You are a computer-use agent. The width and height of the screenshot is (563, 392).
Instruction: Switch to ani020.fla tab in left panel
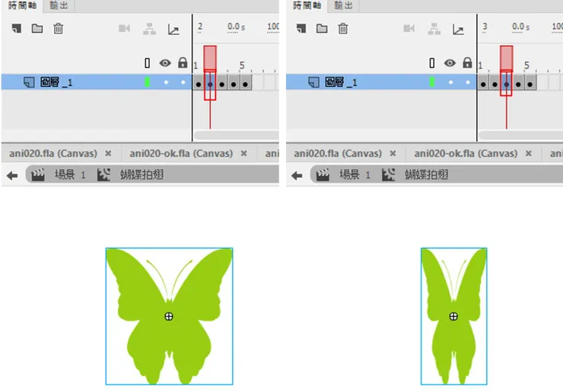point(53,154)
